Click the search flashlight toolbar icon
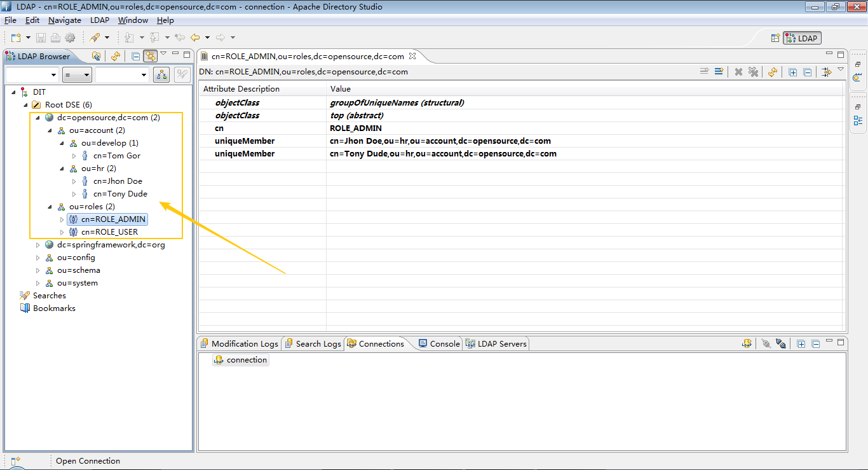 coord(95,38)
